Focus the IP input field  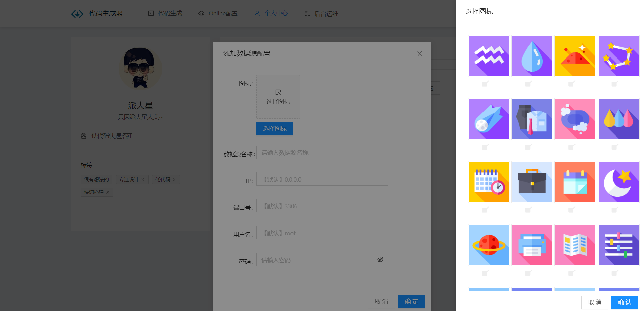click(x=322, y=179)
